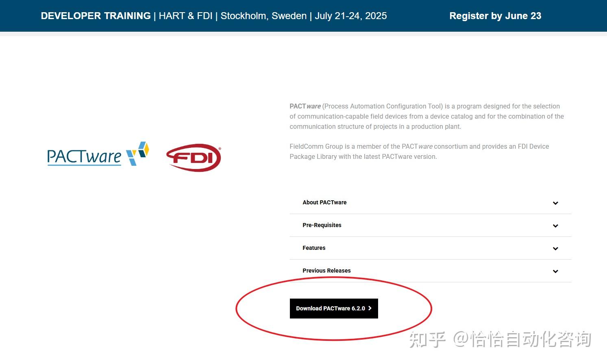Click DEVELOPER TRAINING banner heading
The width and height of the screenshot is (607, 364).
tap(96, 16)
